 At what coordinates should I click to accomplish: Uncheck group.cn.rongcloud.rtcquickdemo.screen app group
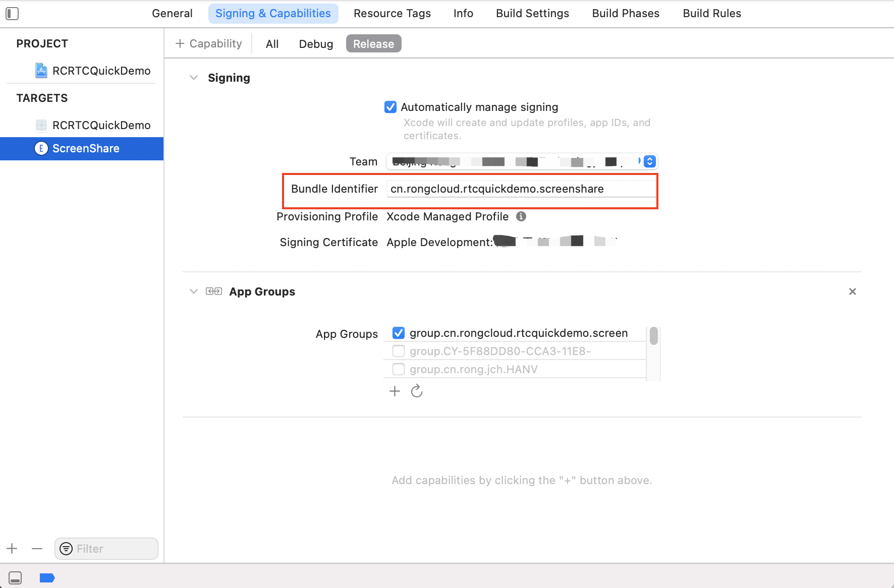(398, 333)
